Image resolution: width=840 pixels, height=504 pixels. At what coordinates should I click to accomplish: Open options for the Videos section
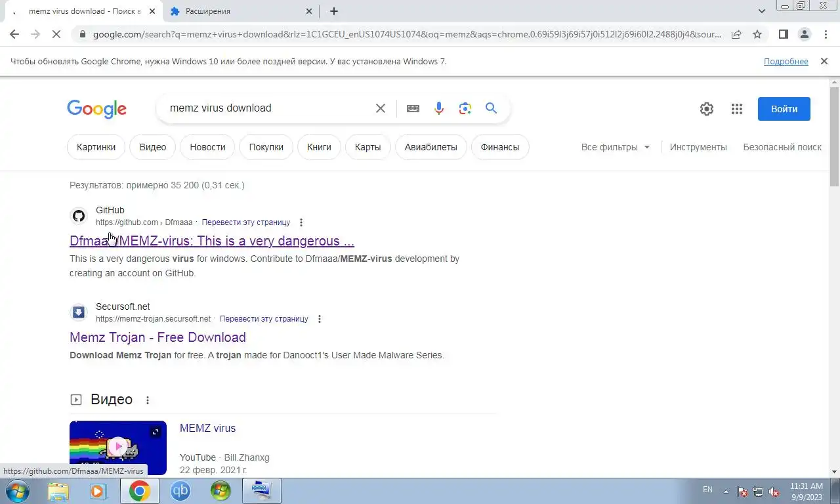[x=148, y=400]
